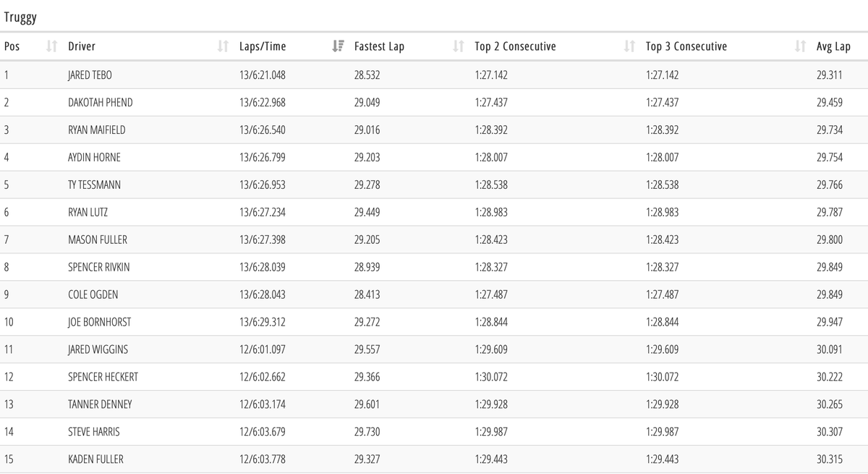The image size is (868, 474).
Task: Click TANNER DENNEY's laps/time 12/6:03.174
Action: (262, 404)
